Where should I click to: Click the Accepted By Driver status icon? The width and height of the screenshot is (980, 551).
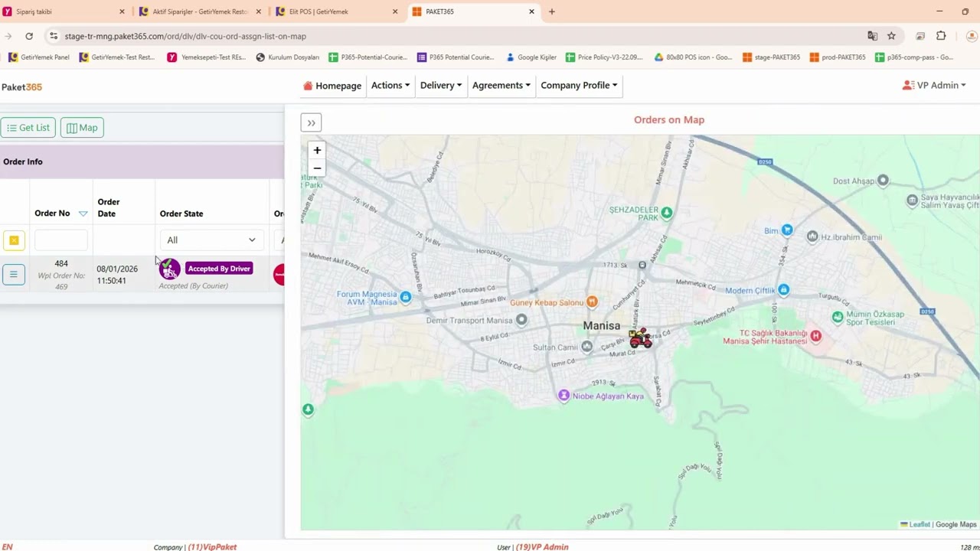[x=169, y=269]
